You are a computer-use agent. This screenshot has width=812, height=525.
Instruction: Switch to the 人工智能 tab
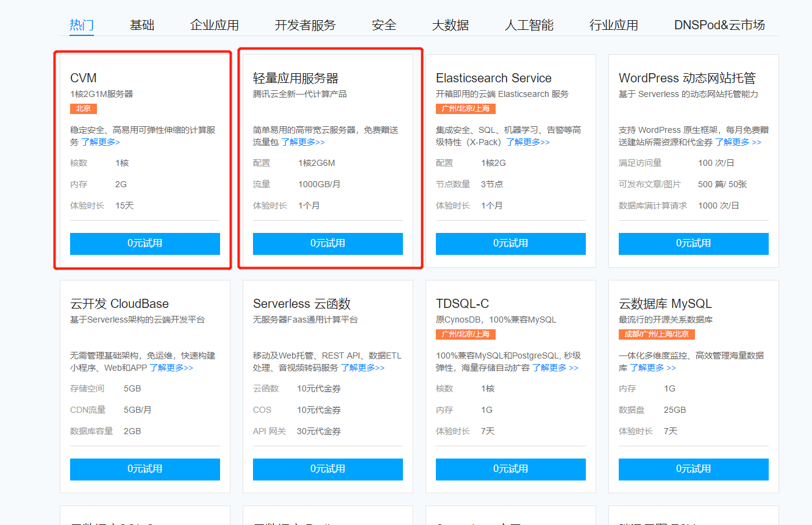[x=529, y=25]
